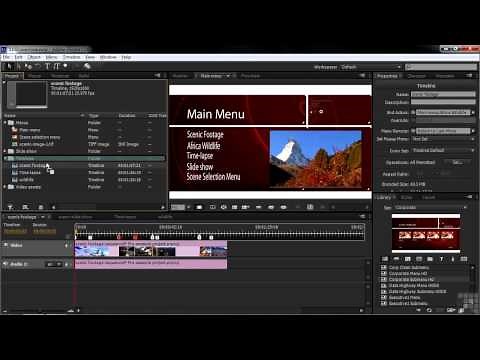The height and width of the screenshot is (360, 480).
Task: Open the Object menu
Action: click(x=34, y=57)
